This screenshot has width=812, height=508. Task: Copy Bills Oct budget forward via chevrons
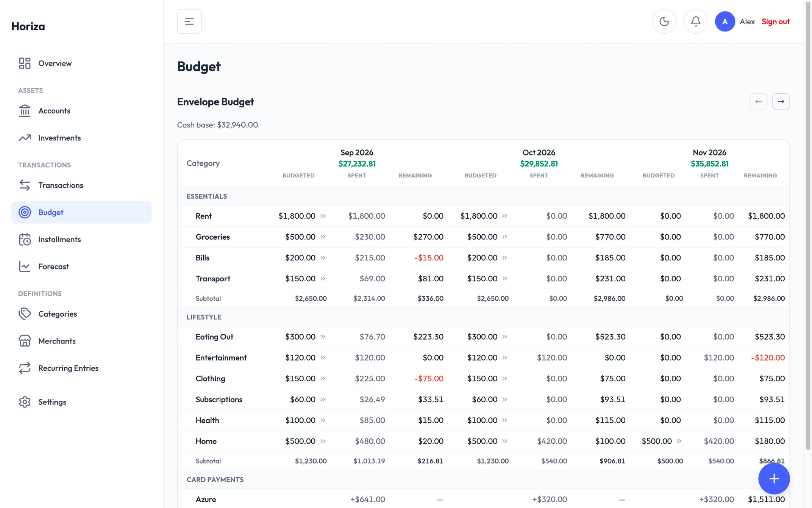click(x=504, y=258)
